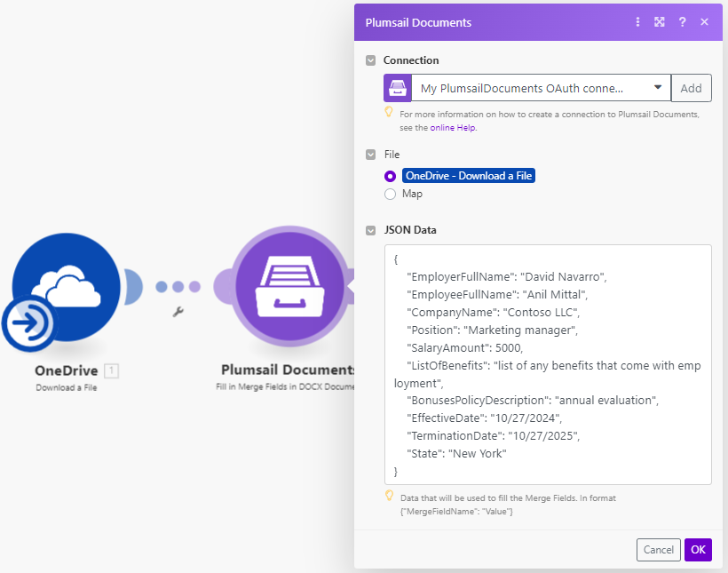
Task: Click the dotted connector between modules
Action: (178, 287)
